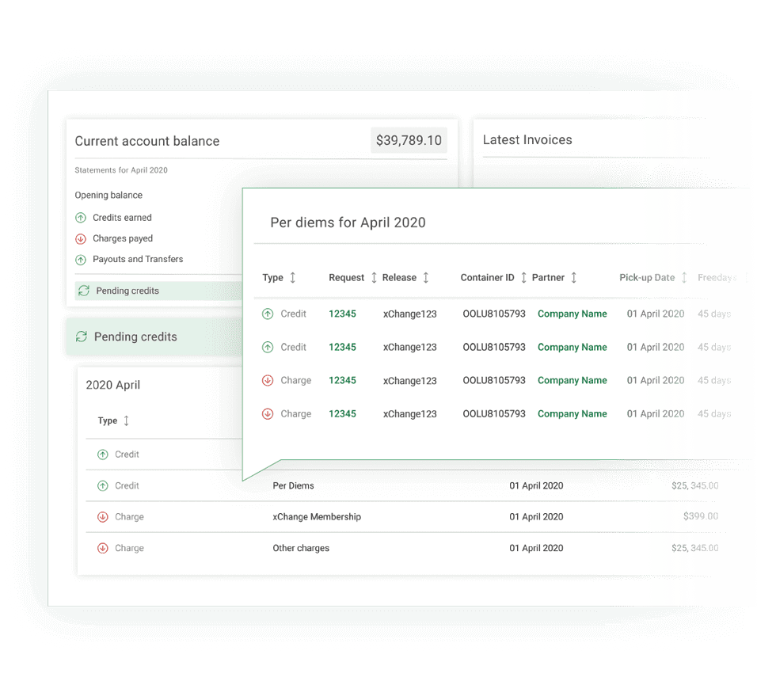Click the $25,345.00 amount in Per Diems row
The width and height of the screenshot is (757, 700).
click(x=694, y=485)
